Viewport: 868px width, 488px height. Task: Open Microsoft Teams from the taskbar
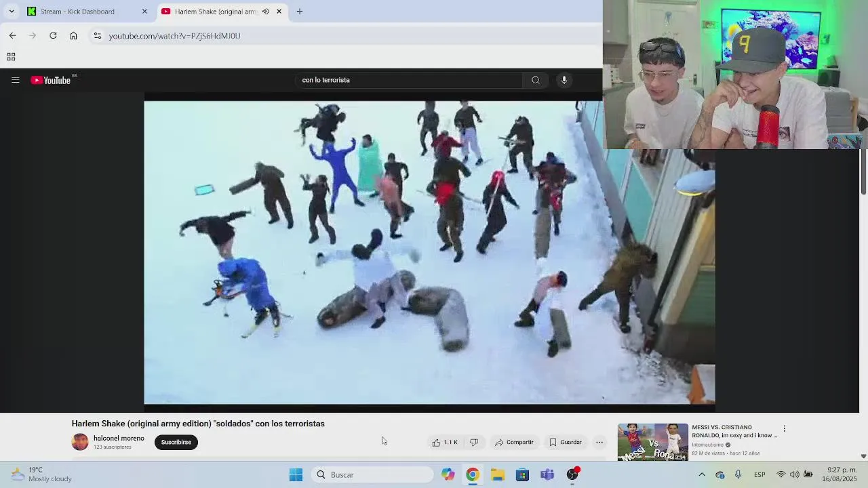[x=547, y=474]
